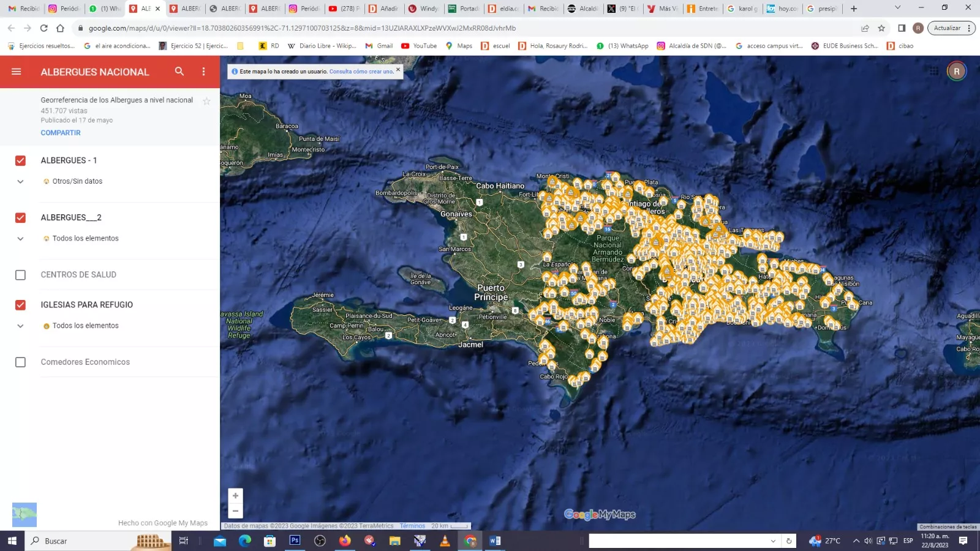
Task: Zoom in on the map
Action: tap(235, 496)
